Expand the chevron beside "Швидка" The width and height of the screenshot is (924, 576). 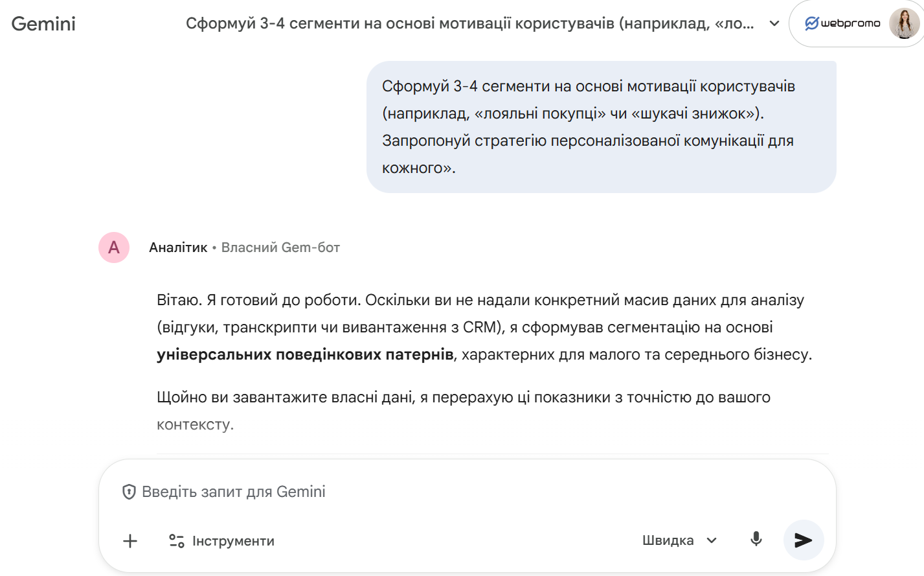point(712,540)
